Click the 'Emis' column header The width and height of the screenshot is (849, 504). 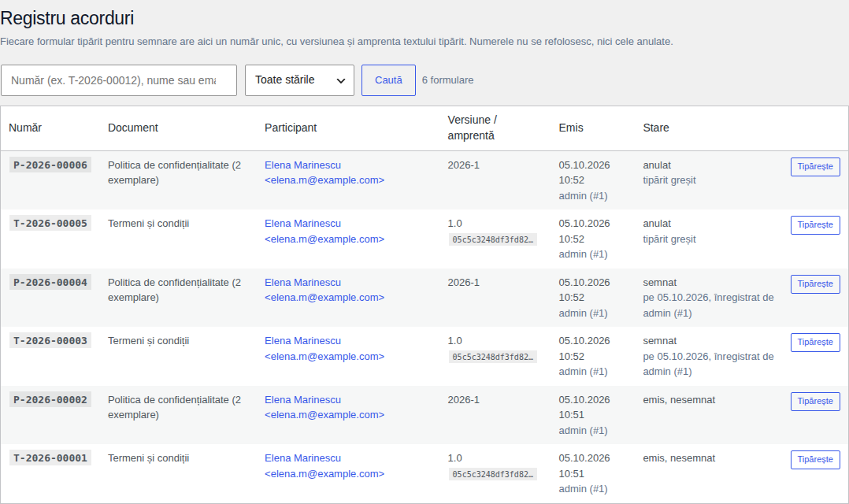click(571, 128)
